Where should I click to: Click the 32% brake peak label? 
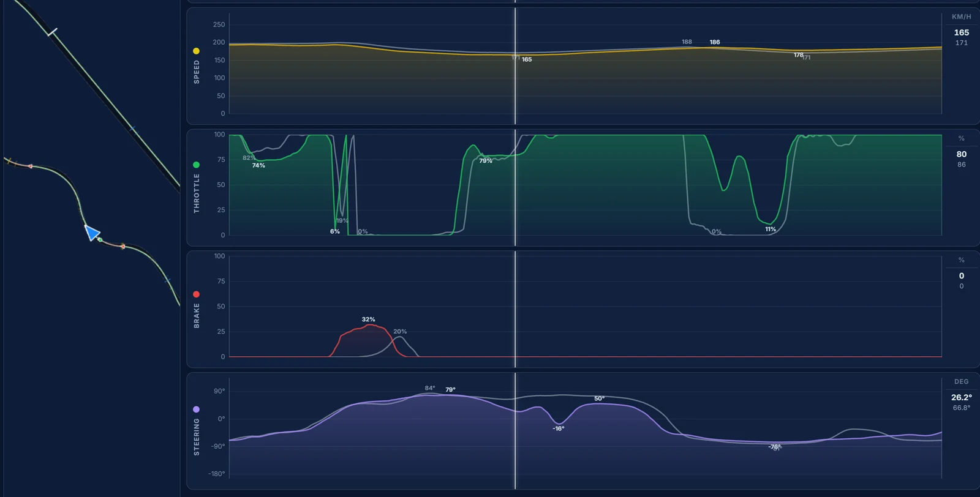[368, 319]
